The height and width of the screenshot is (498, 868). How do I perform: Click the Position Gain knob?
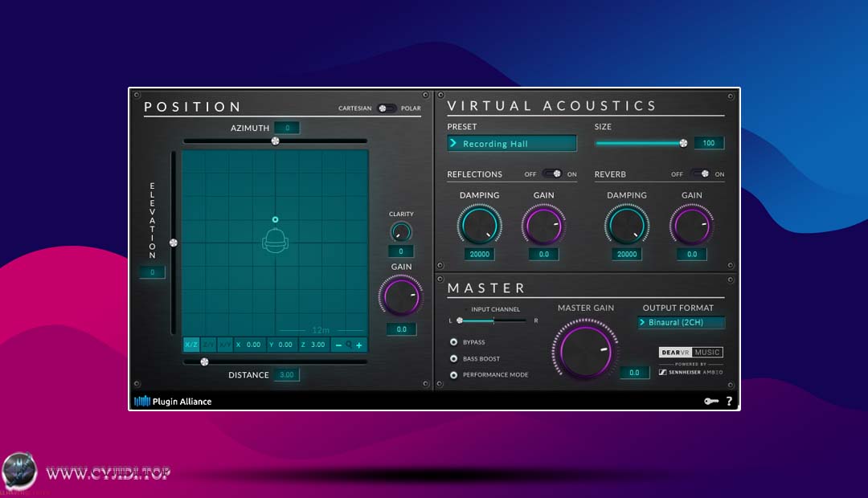[x=401, y=296]
